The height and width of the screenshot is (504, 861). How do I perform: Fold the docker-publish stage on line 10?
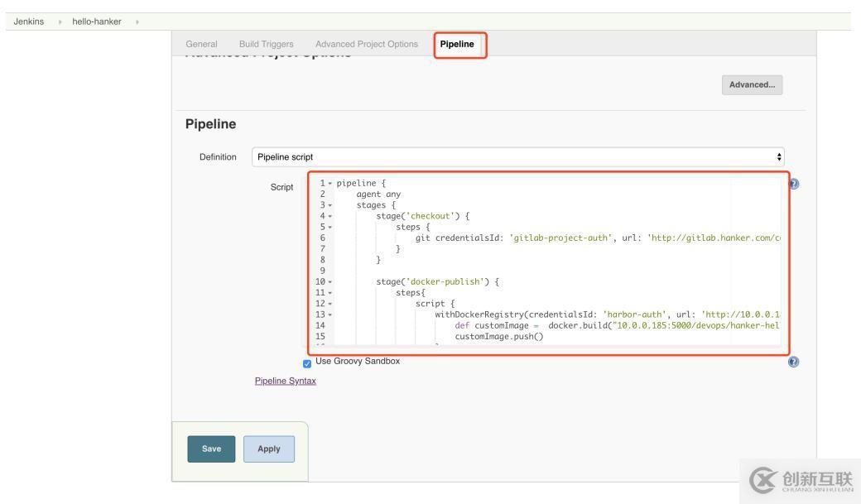pos(330,282)
